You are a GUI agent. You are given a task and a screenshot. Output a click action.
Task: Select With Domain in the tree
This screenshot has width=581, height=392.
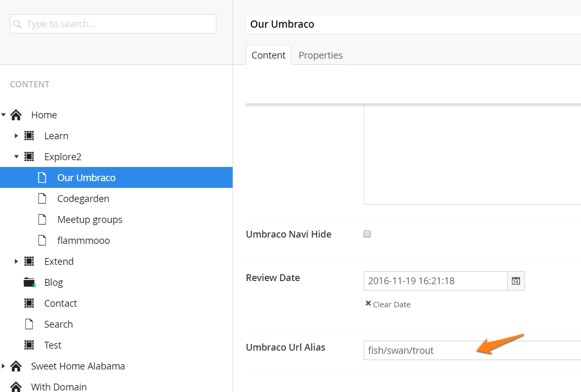tap(59, 387)
